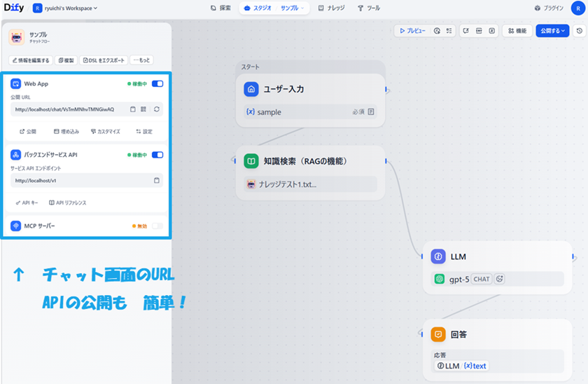Open version history icon
This screenshot has height=384, width=588.
(x=580, y=31)
